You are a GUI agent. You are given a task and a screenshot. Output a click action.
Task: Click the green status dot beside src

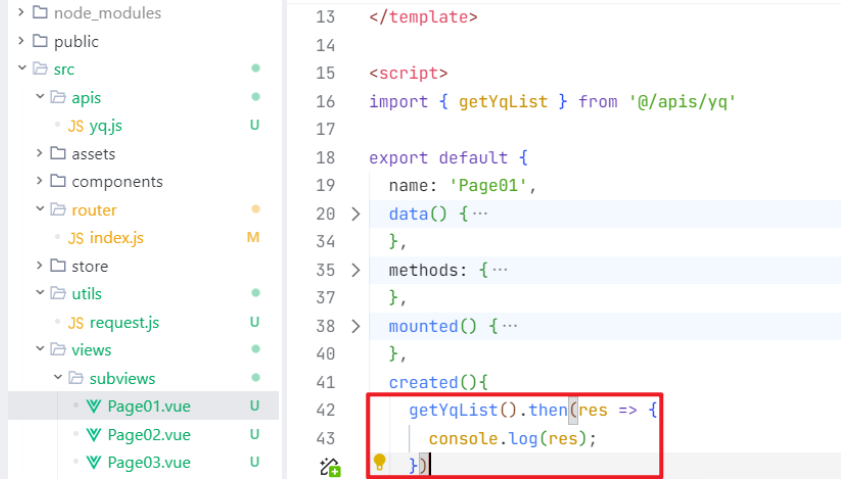[x=256, y=68]
